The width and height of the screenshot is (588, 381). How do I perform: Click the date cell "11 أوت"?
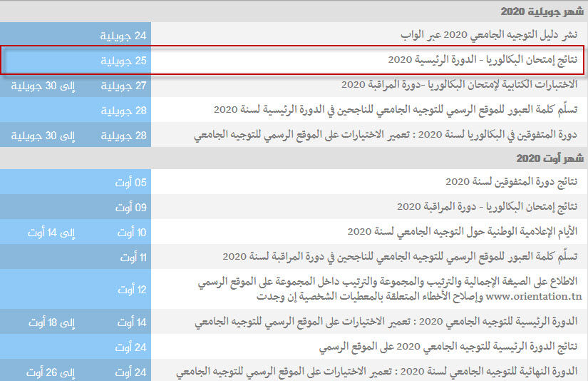tap(133, 258)
